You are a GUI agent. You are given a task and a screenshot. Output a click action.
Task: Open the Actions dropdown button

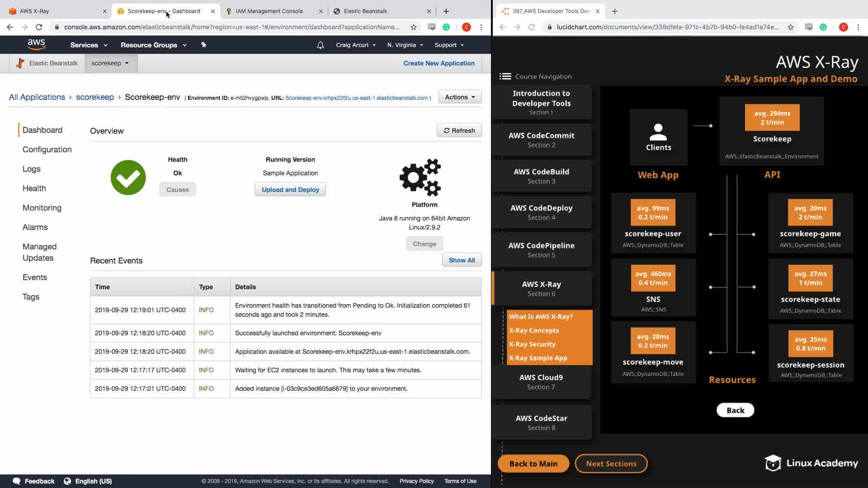[x=459, y=97]
